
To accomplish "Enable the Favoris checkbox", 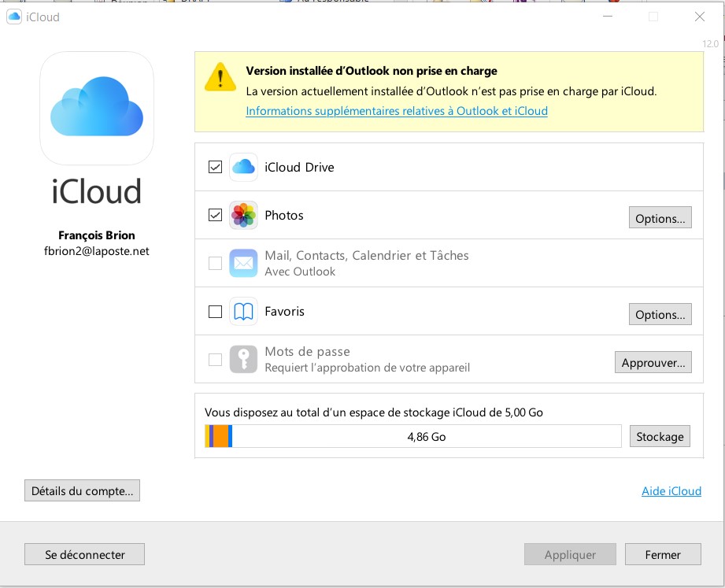I will [215, 312].
